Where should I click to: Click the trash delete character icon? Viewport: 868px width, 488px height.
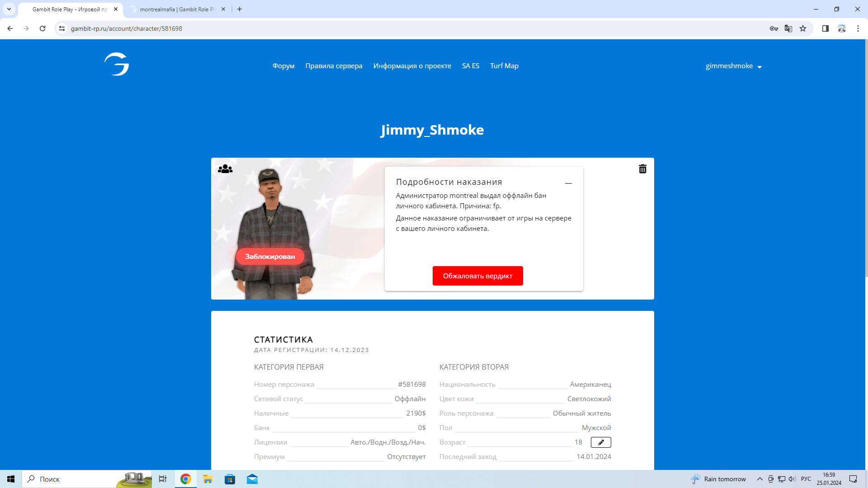pyautogui.click(x=642, y=169)
